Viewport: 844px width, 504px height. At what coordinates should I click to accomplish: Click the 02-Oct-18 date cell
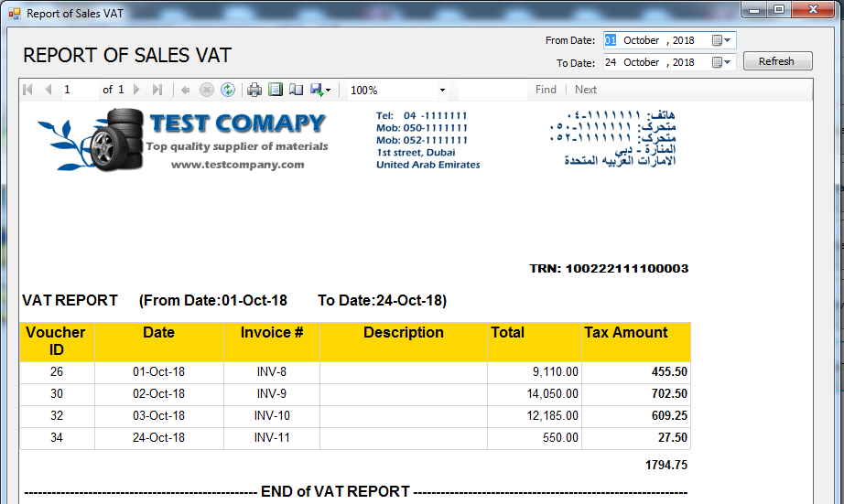[158, 393]
